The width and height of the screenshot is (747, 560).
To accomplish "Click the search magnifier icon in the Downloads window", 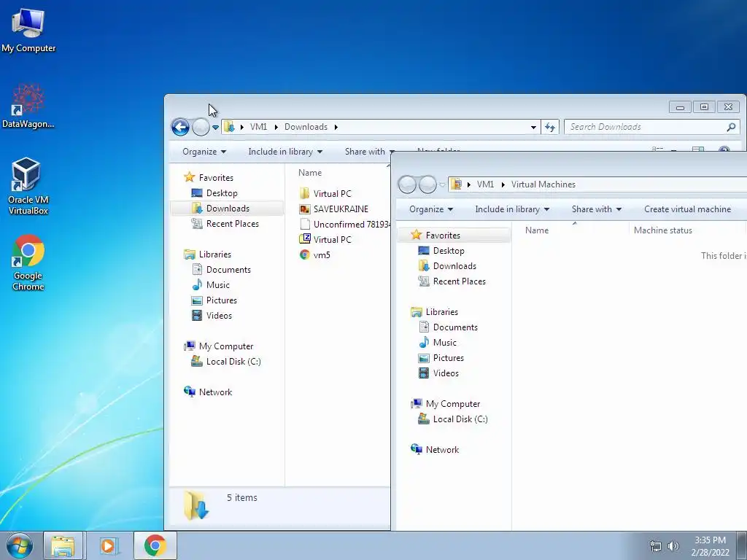I will pos(731,127).
